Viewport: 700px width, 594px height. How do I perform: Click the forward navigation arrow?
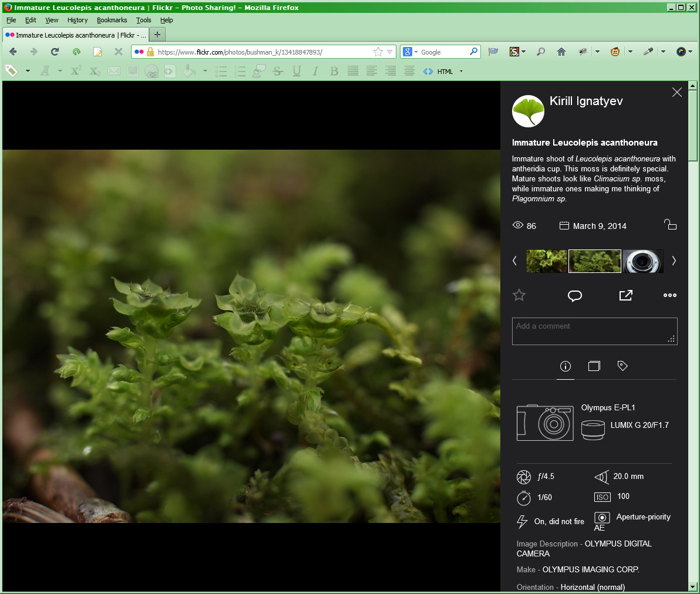pos(34,52)
